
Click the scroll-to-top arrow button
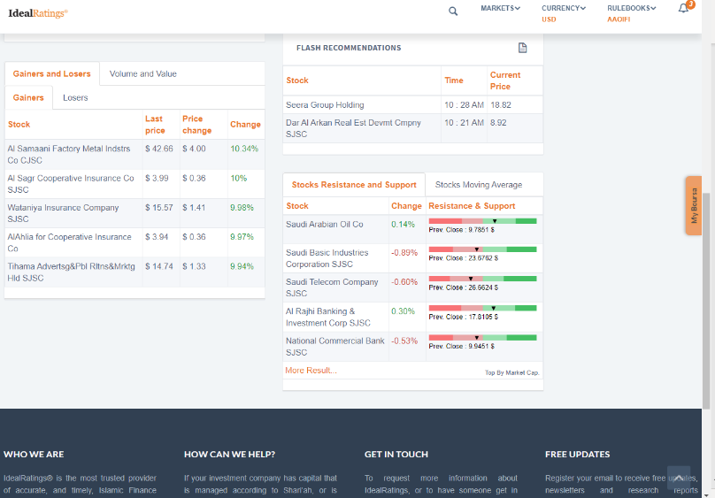point(679,477)
